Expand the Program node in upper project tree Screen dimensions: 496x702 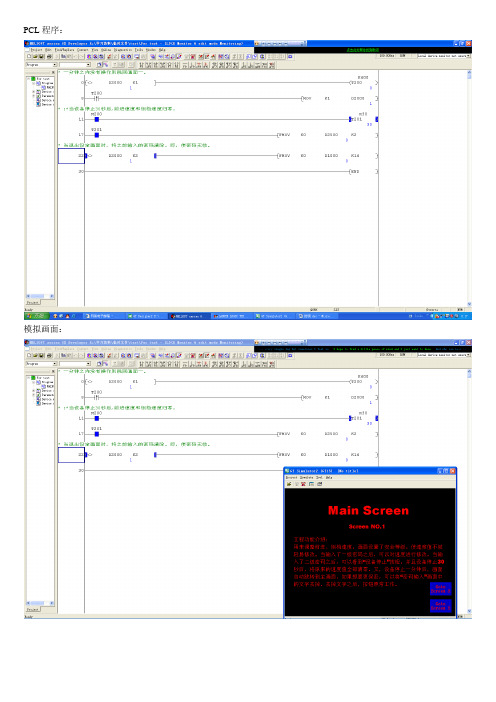coord(34,83)
